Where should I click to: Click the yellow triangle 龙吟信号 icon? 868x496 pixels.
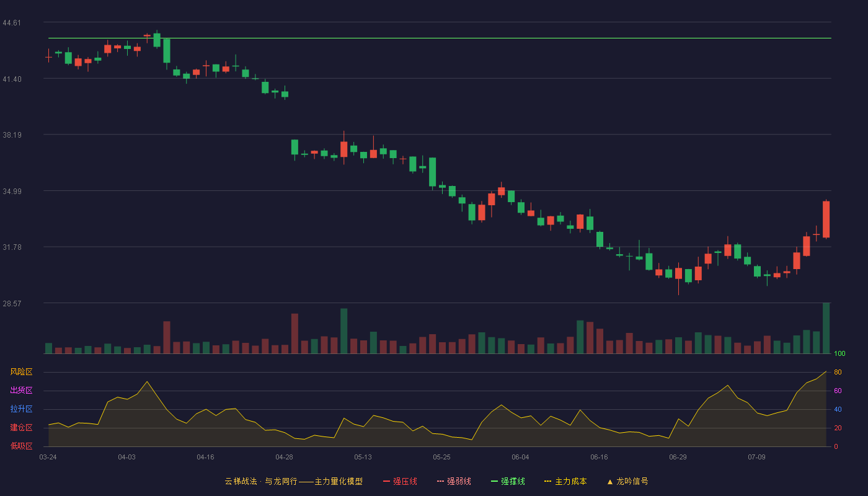pyautogui.click(x=609, y=481)
